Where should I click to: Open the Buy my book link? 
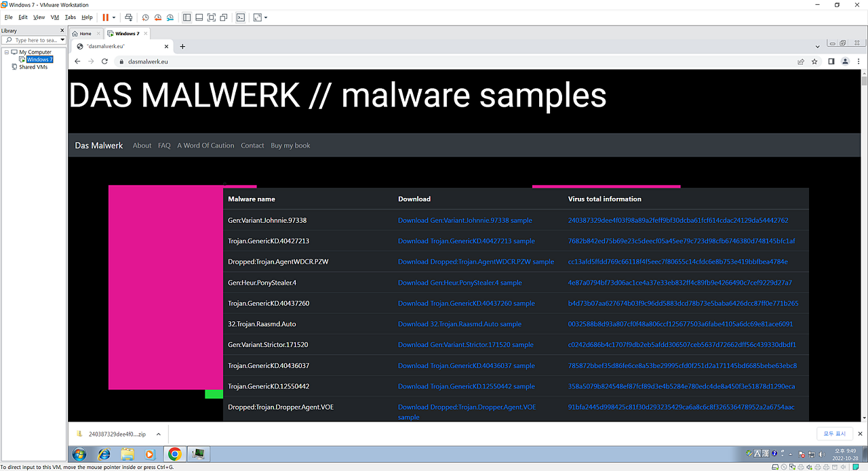pos(290,146)
